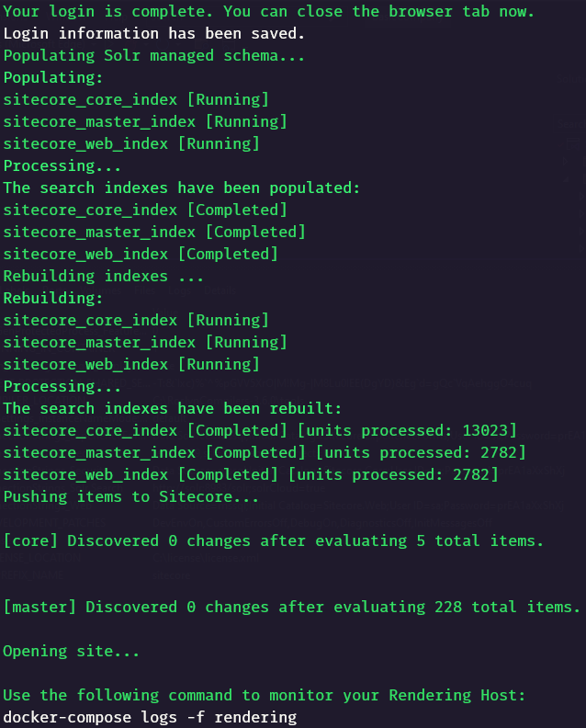Click the sitecore_master_index line showing 2782 units processed

click(x=265, y=452)
